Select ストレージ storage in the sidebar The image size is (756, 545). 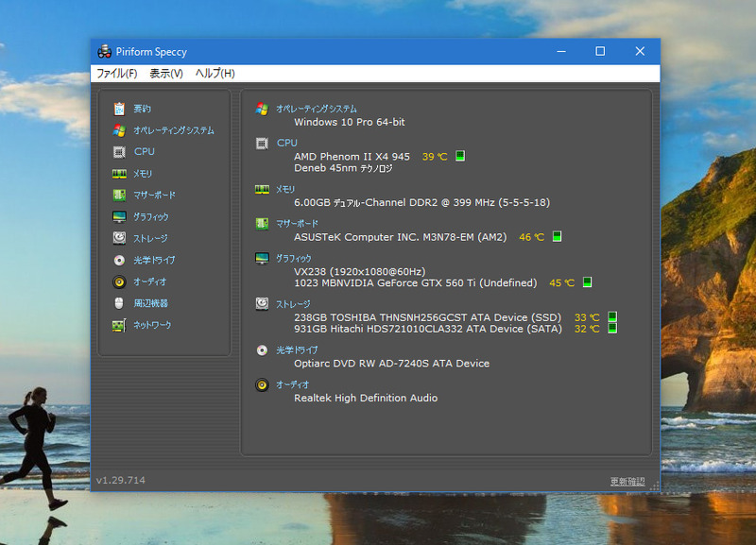coord(150,239)
